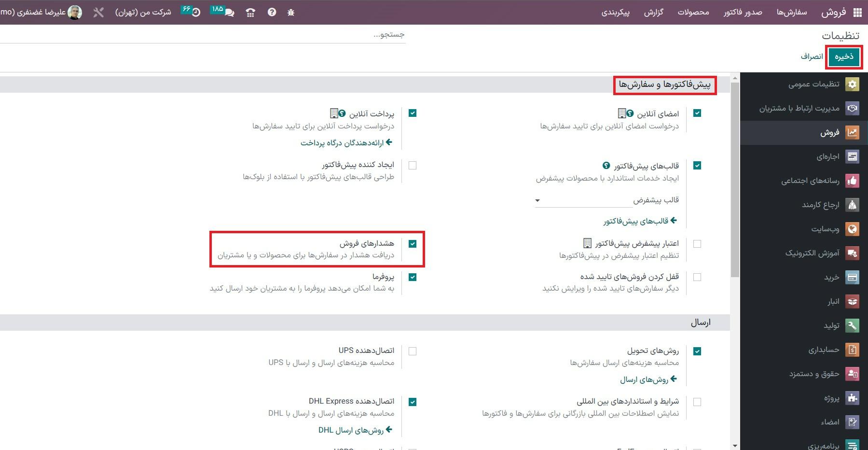The image size is (868, 450).
Task: Open activities clock icon with 66 badge
Action: [x=196, y=13]
